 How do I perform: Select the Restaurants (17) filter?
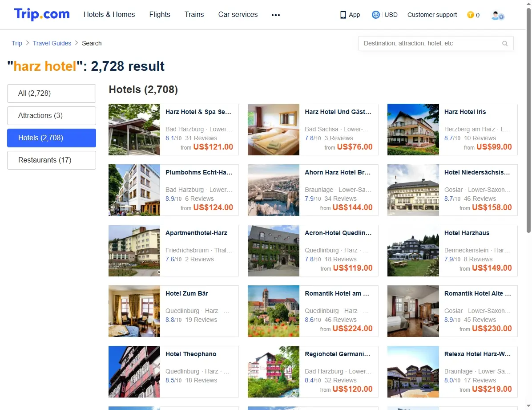click(52, 160)
